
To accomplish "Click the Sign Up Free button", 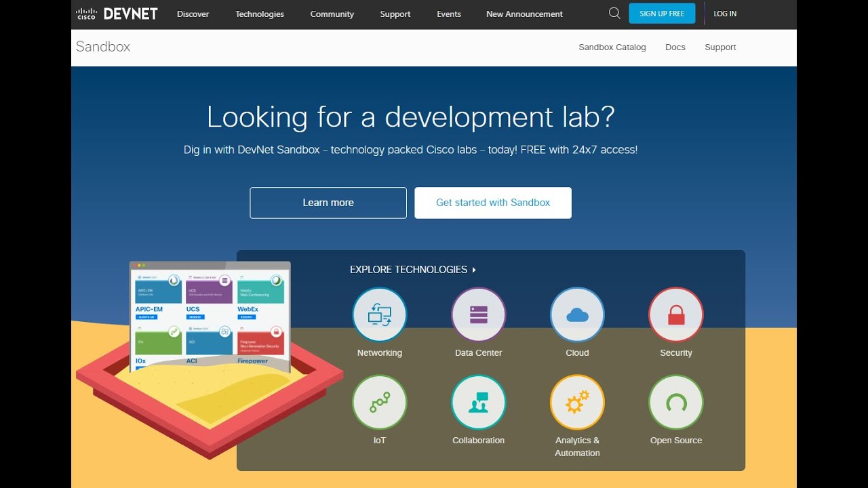I will [662, 14].
